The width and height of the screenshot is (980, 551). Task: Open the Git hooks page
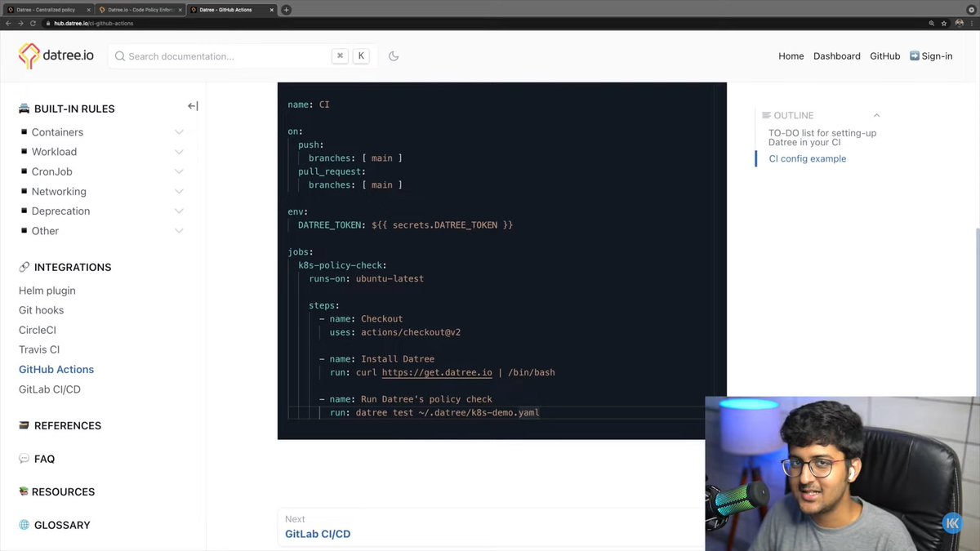click(x=41, y=310)
